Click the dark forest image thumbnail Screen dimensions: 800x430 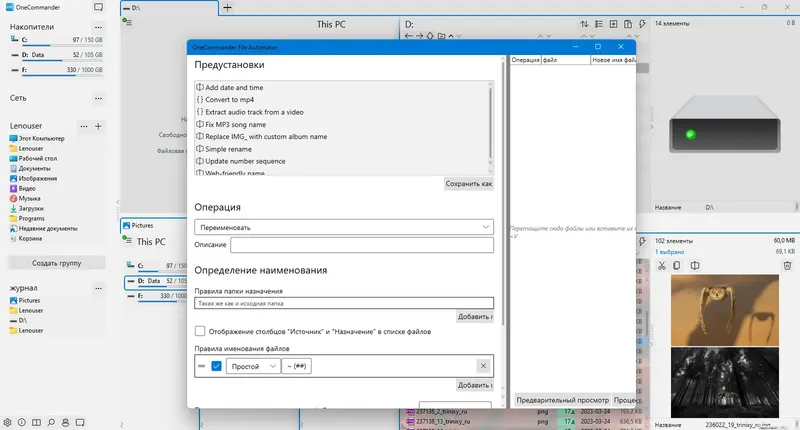pyautogui.click(x=724, y=383)
